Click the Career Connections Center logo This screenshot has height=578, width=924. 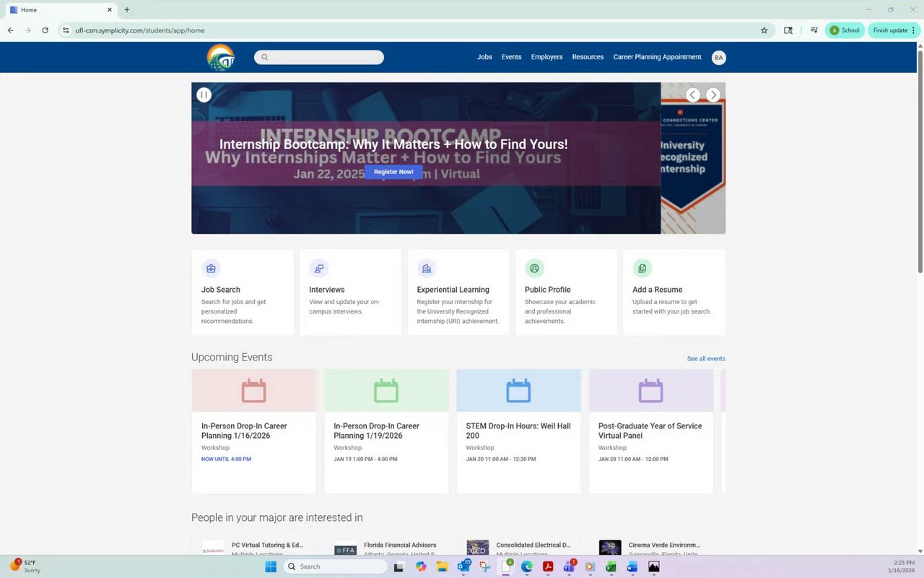(x=221, y=57)
